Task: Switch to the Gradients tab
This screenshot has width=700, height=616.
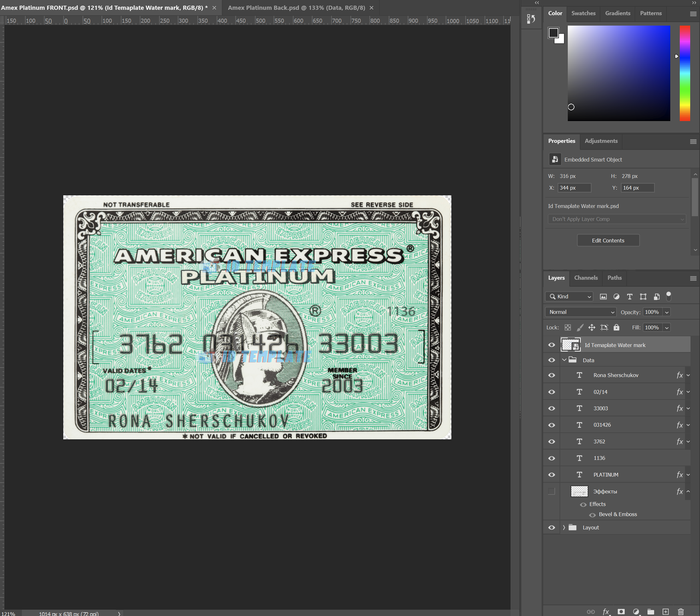Action: coord(617,13)
